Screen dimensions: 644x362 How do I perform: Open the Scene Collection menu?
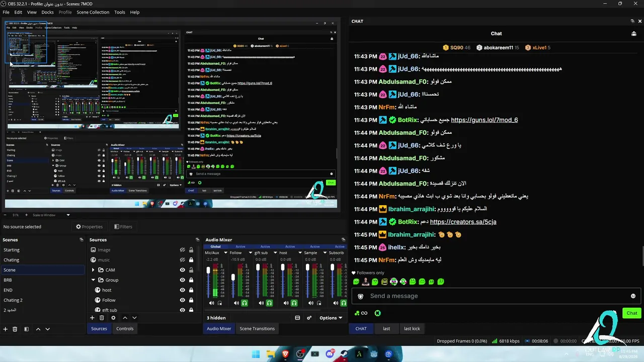click(93, 12)
